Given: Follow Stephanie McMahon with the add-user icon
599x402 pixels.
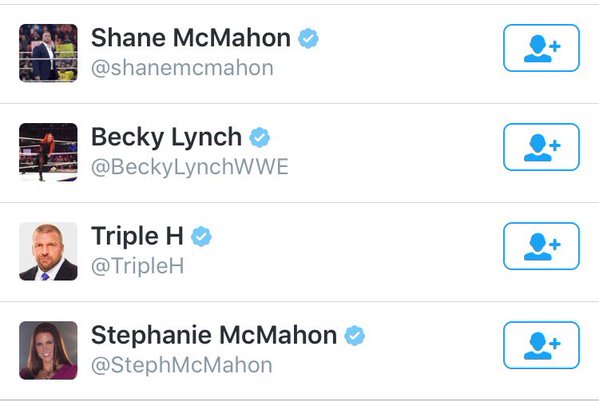Looking at the screenshot, I should (541, 345).
